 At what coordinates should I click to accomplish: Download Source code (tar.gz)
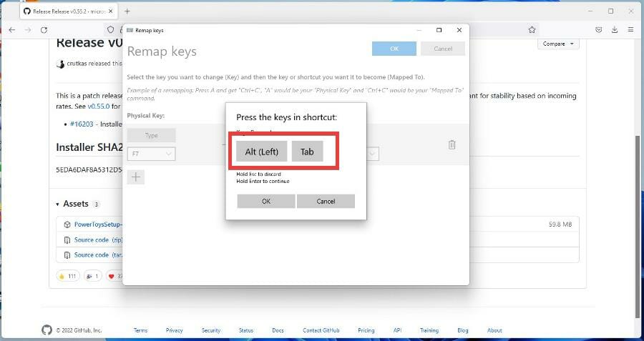tap(98, 254)
